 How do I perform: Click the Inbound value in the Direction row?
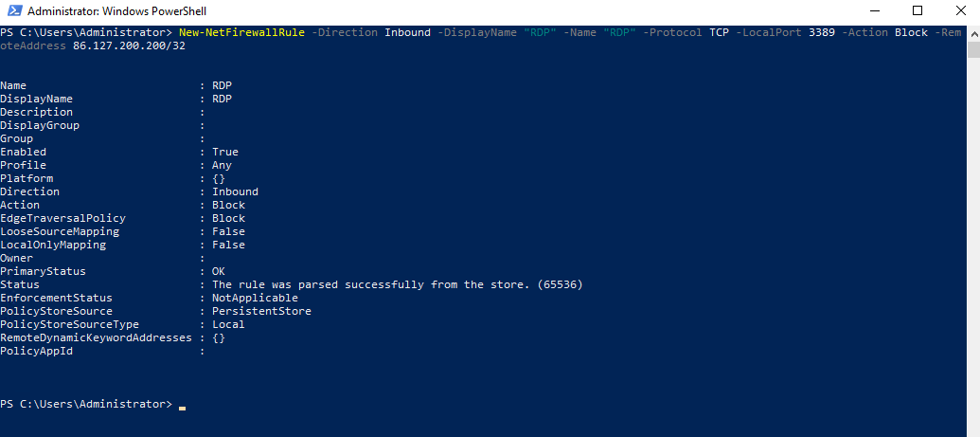[235, 191]
